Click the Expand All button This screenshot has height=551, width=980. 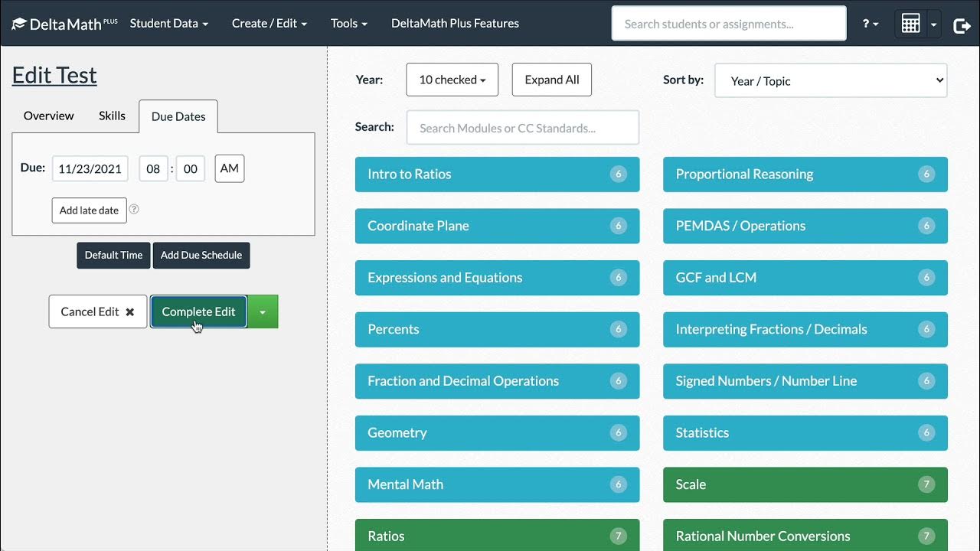click(552, 80)
